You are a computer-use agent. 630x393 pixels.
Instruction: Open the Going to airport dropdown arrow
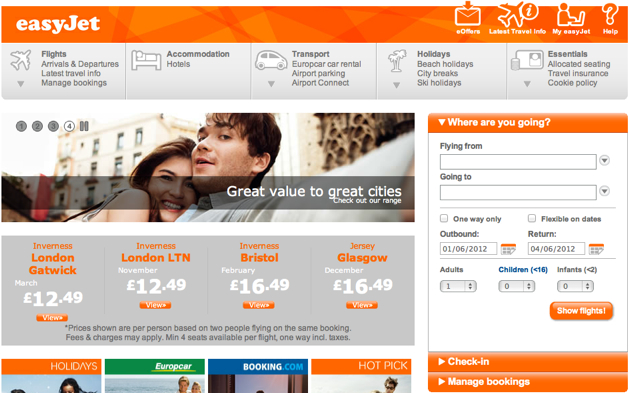point(604,191)
